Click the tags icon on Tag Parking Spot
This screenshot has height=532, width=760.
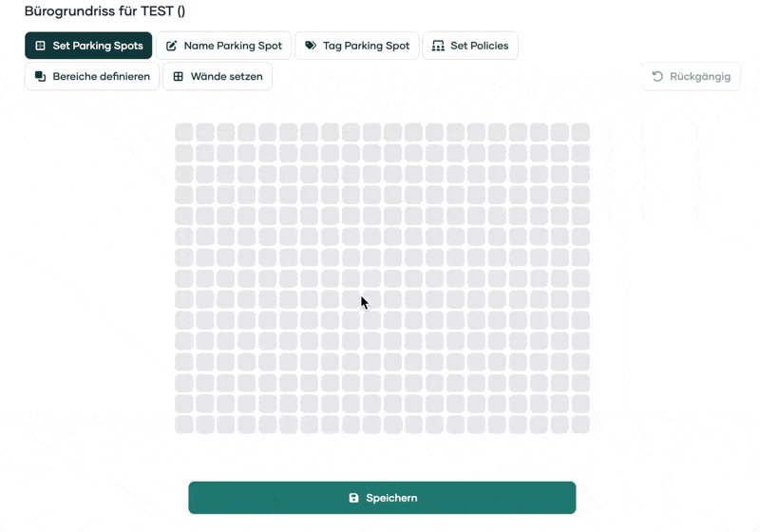[311, 46]
